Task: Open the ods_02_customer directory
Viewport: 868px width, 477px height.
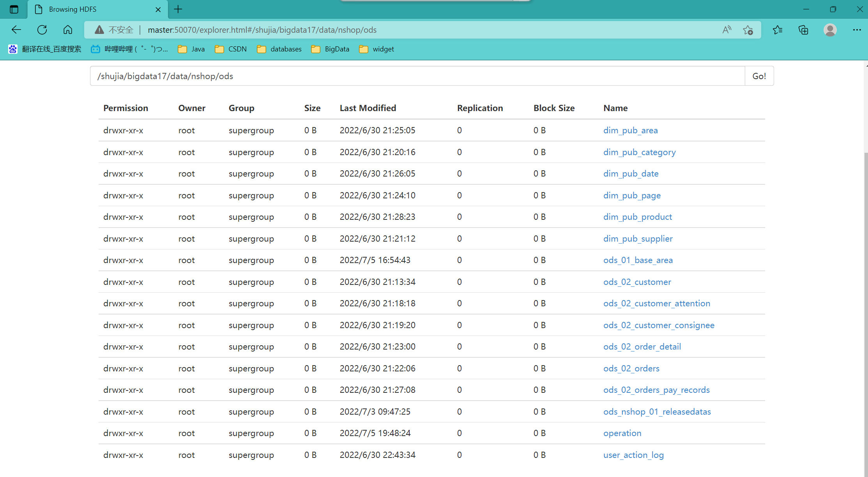Action: coord(637,282)
